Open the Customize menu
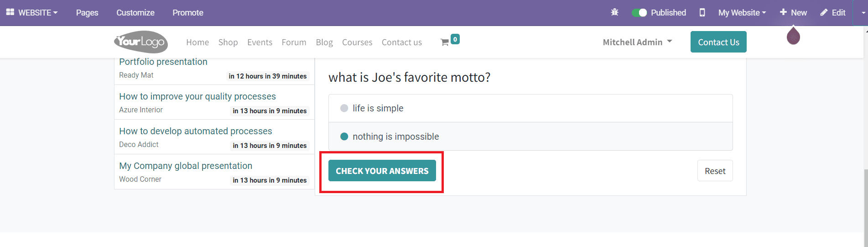The image size is (868, 247). tap(135, 12)
